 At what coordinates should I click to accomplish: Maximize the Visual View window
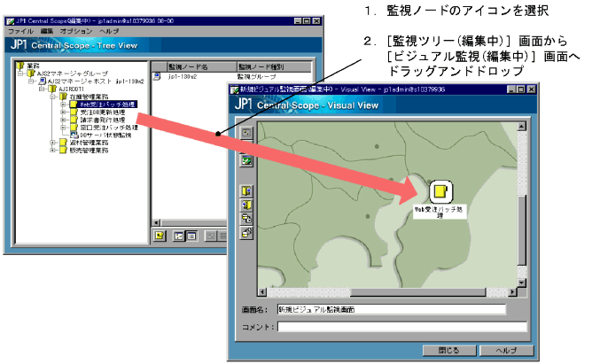point(520,89)
